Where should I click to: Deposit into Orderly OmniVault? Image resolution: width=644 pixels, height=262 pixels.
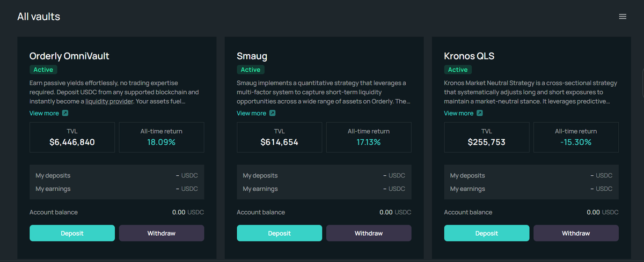tap(72, 233)
